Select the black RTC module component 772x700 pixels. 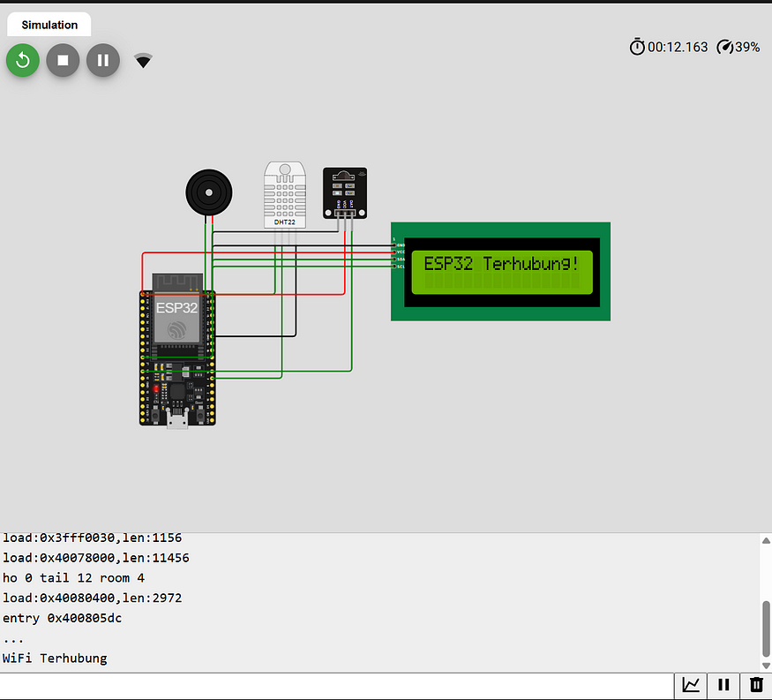(x=345, y=192)
